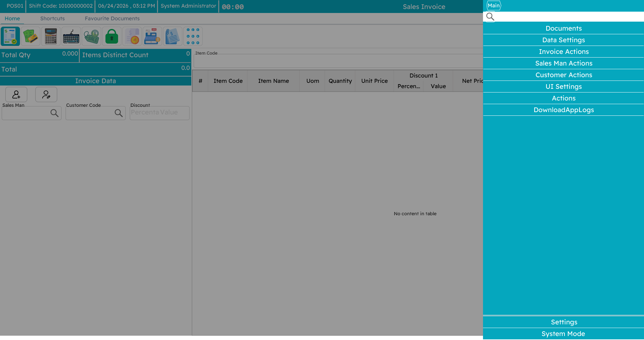Switch to the Shortcuts tab
The width and height of the screenshot is (644, 340).
point(53,19)
